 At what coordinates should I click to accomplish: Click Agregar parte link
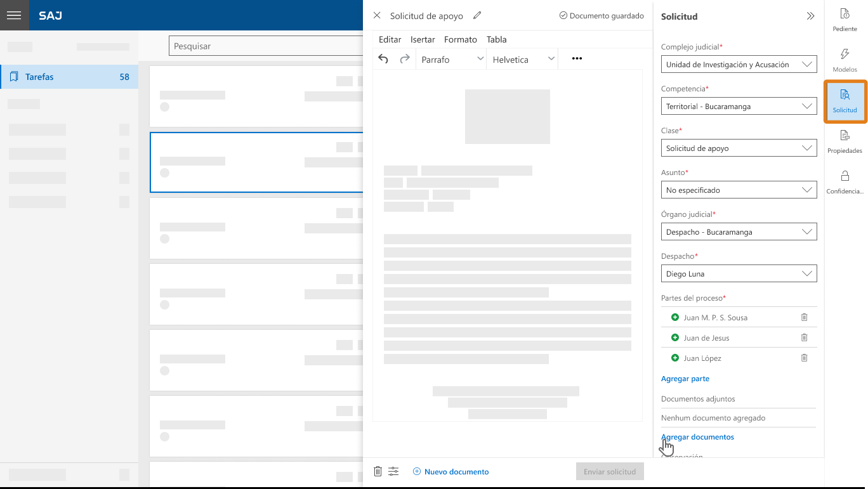coord(685,379)
